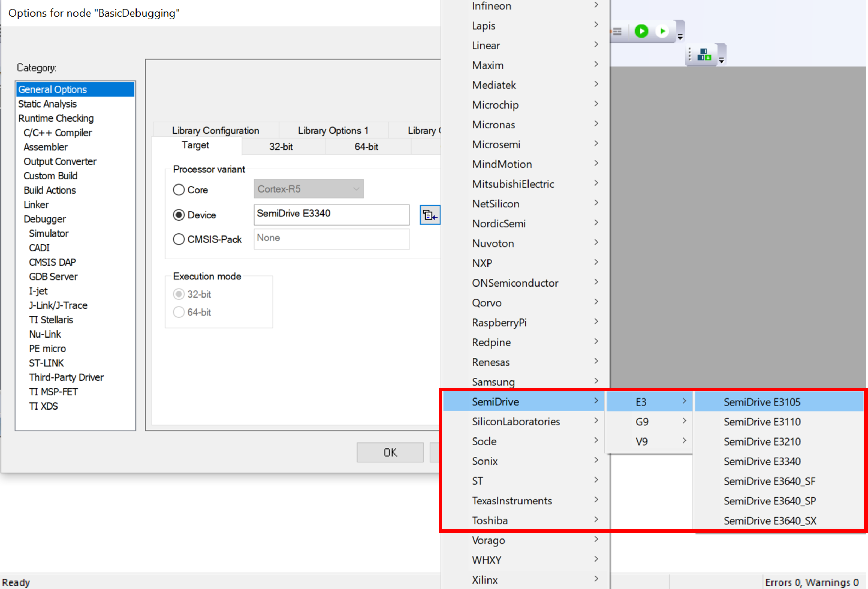Choose SemiDrive E3640_SF device
Screen dimensions: 868x589
(779, 481)
